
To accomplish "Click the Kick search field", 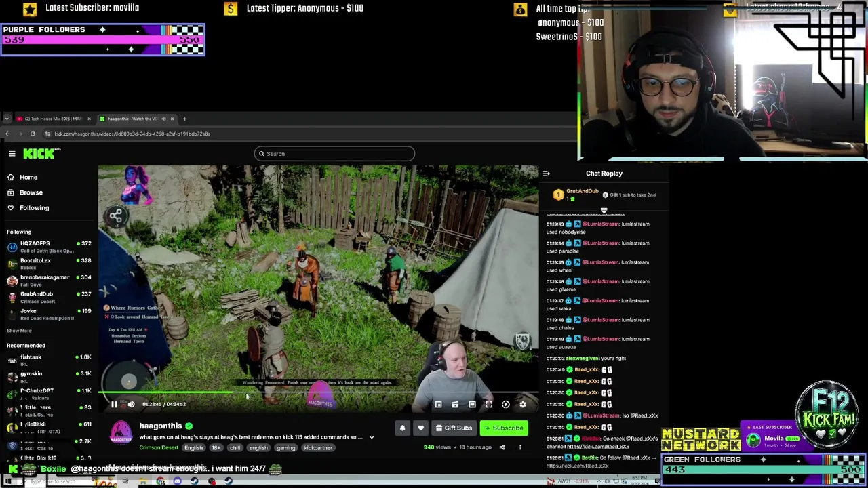I will [334, 154].
